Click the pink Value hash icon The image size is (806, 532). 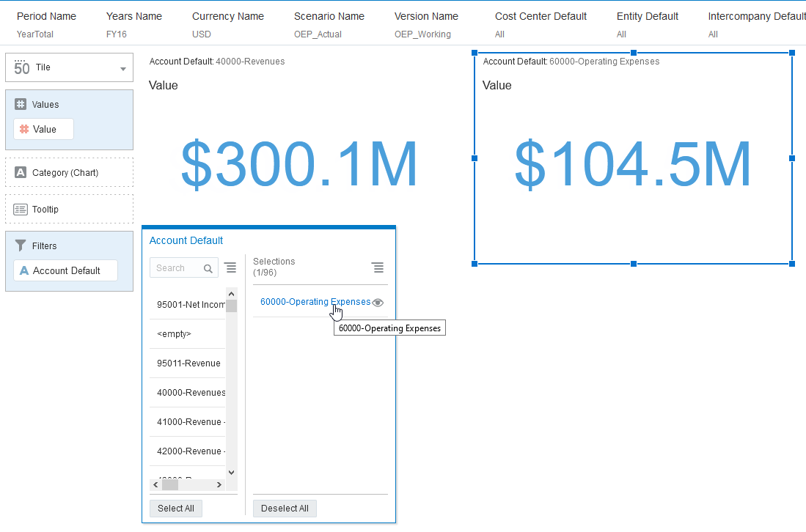[26, 129]
